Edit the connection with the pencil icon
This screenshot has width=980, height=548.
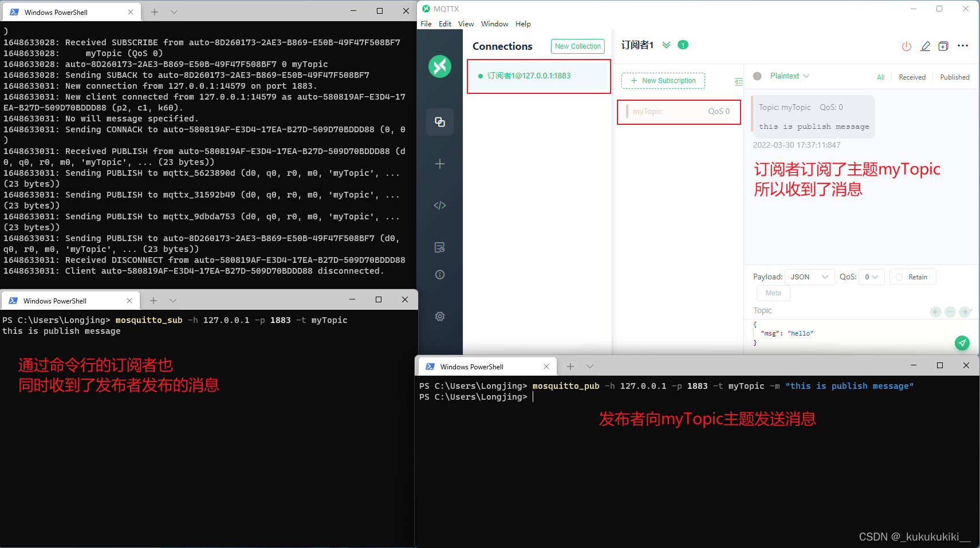tap(925, 46)
